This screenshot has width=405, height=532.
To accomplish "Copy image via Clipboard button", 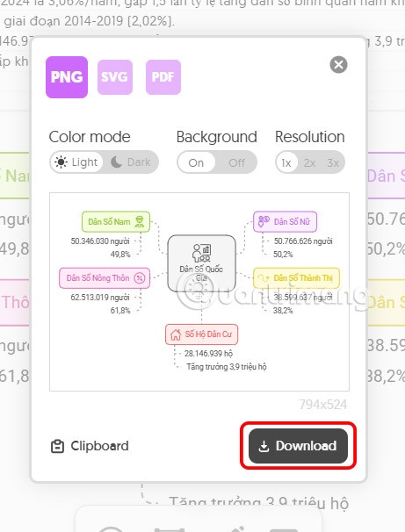I will 90,446.
